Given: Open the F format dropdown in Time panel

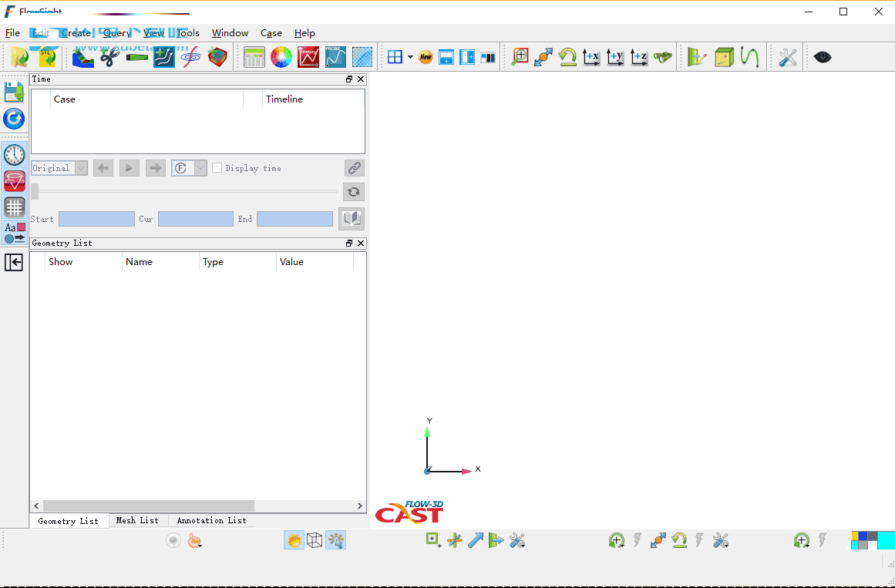Looking at the screenshot, I should tap(189, 168).
